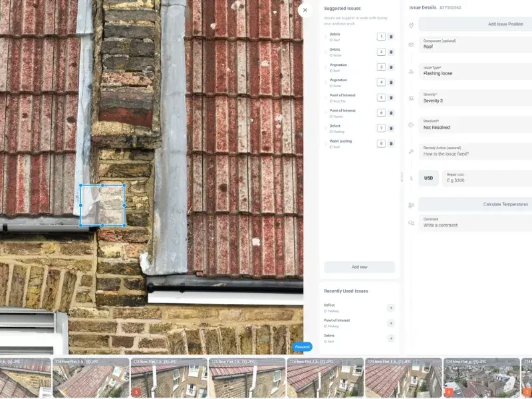
Task: Click the red 4 badge on the aerial thumbnail
Action: point(448,392)
